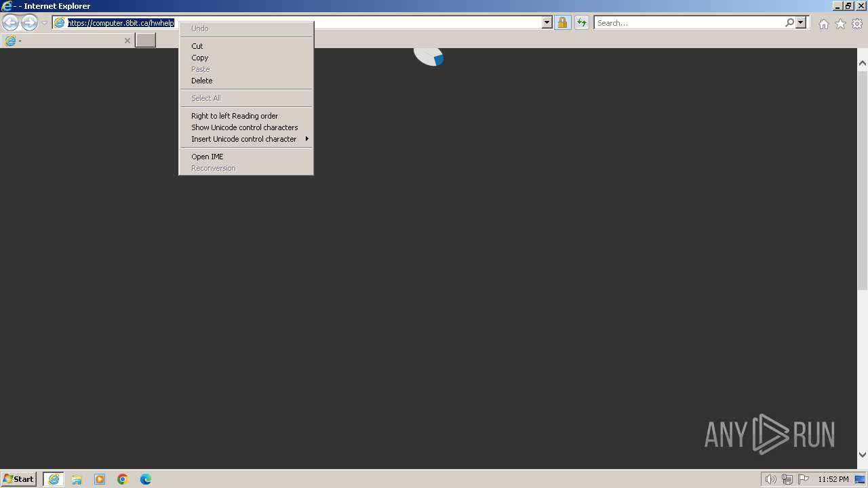Choose Delete from the context menu
This screenshot has width=868, height=488.
[x=246, y=81]
